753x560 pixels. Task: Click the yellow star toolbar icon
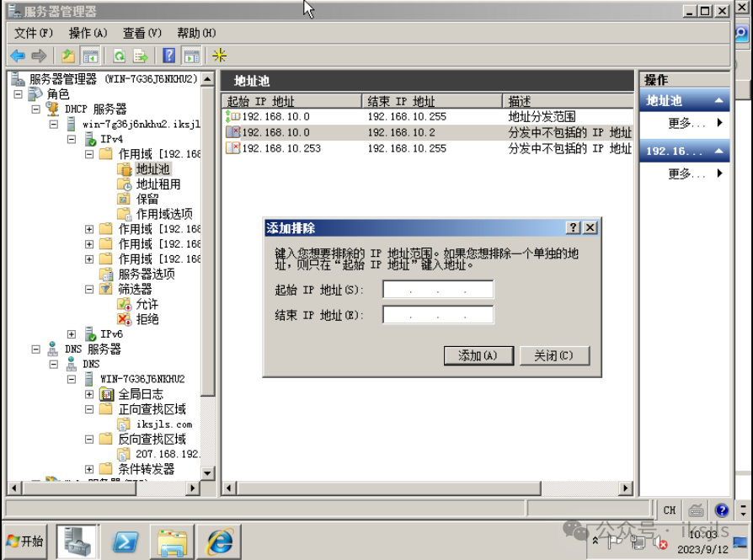coord(220,56)
